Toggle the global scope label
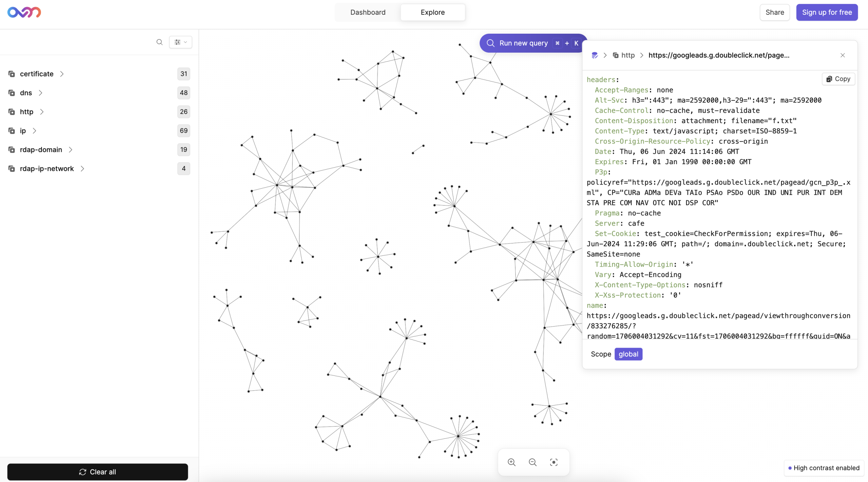Screen dimensions: 868x482 click(x=628, y=354)
